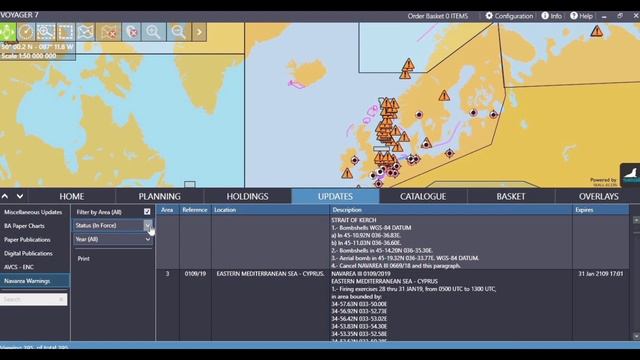The height and width of the screenshot is (360, 640).
Task: Select the rectangle area selection tool
Action: coord(65,32)
